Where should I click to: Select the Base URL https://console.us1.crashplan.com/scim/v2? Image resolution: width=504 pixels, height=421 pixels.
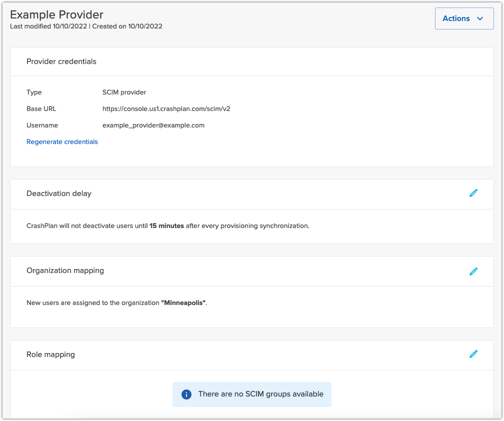tap(166, 108)
